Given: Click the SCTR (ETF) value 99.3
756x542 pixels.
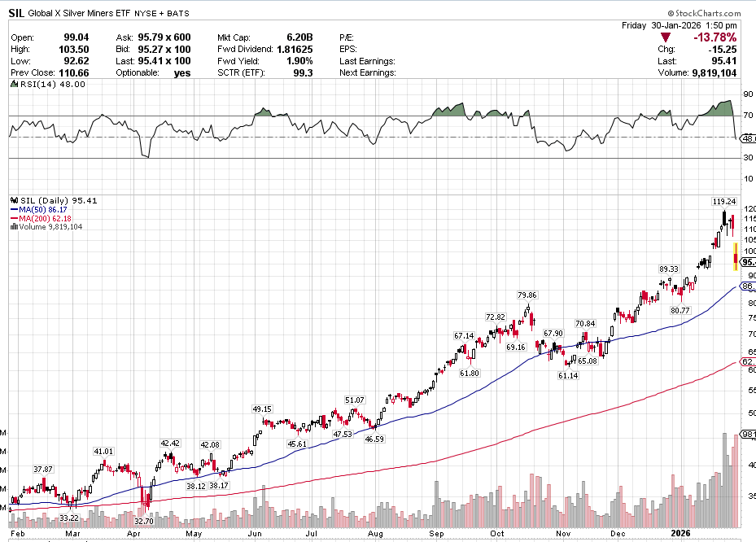Looking at the screenshot, I should 302,72.
